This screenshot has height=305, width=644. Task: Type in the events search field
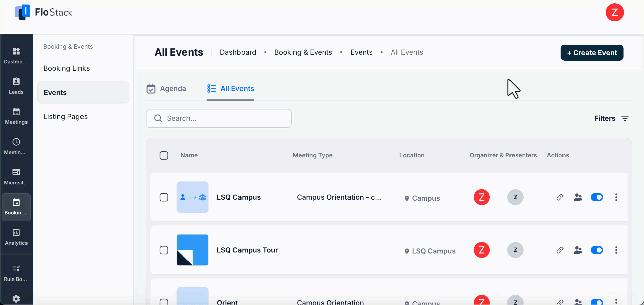click(219, 118)
